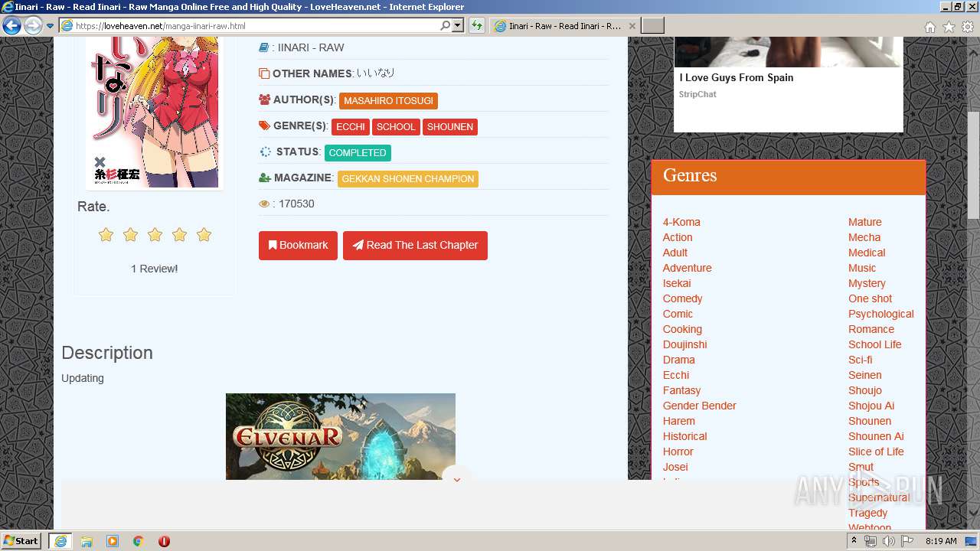Image resolution: width=980 pixels, height=551 pixels.
Task: Open the Comedy genre link
Action: coord(683,299)
